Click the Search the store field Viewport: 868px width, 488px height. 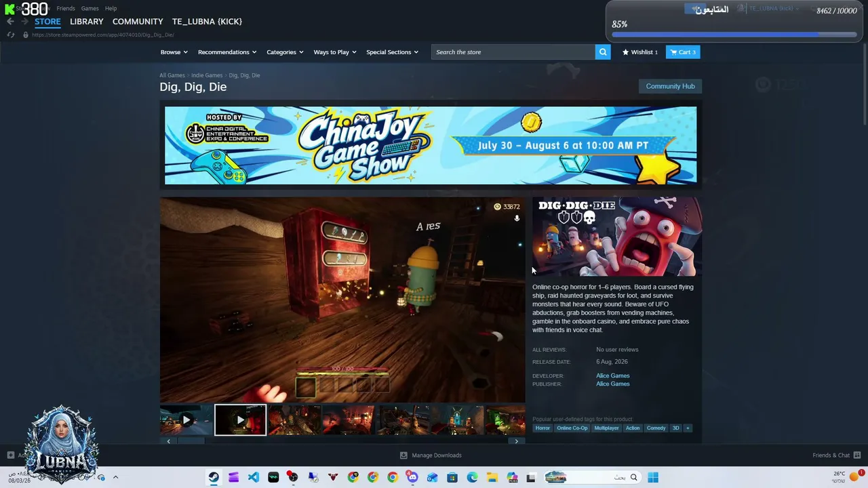click(x=513, y=52)
